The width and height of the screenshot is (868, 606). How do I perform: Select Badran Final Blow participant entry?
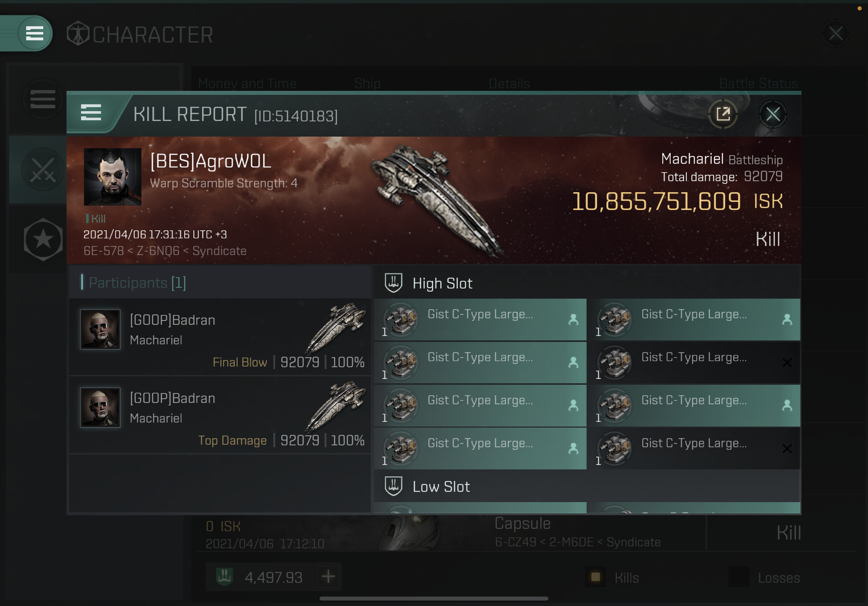click(220, 337)
